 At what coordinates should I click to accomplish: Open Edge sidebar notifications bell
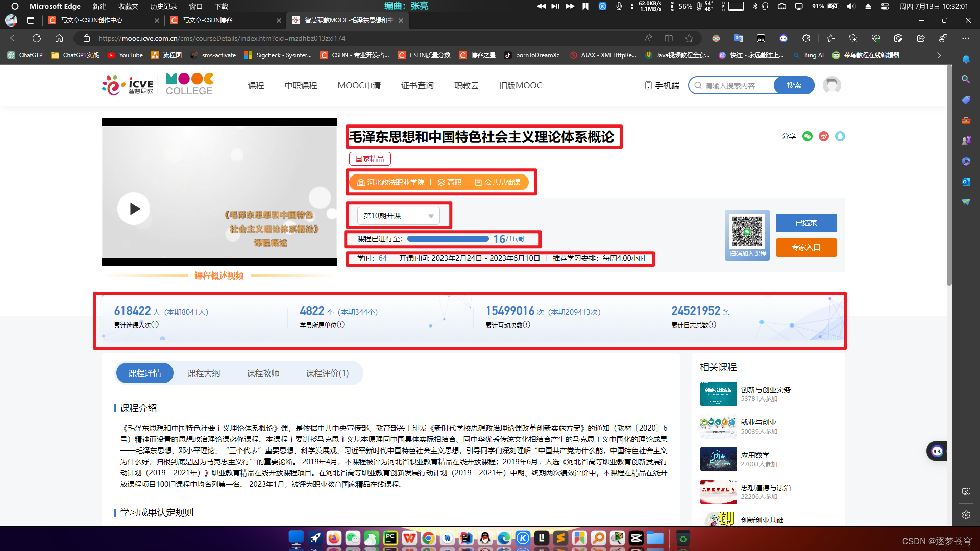pos(966,59)
